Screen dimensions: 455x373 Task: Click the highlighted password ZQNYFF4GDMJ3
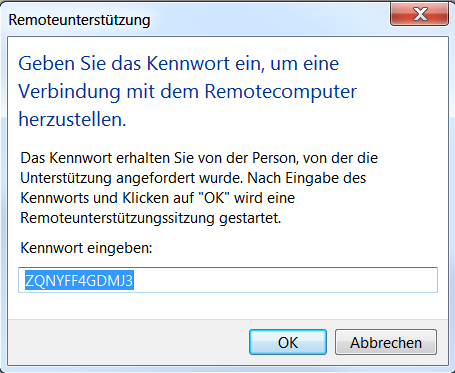pos(79,281)
